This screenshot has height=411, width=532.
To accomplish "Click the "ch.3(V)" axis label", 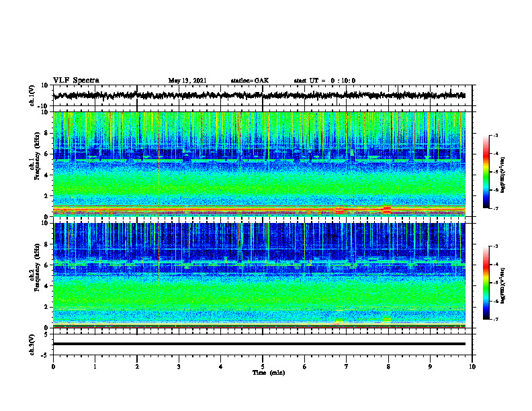I will 32,345.
